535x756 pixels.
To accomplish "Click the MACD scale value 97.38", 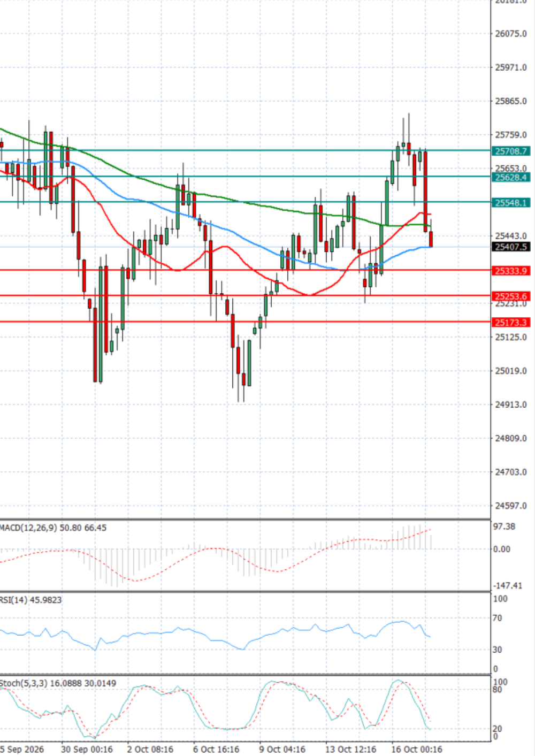I will 504,526.
